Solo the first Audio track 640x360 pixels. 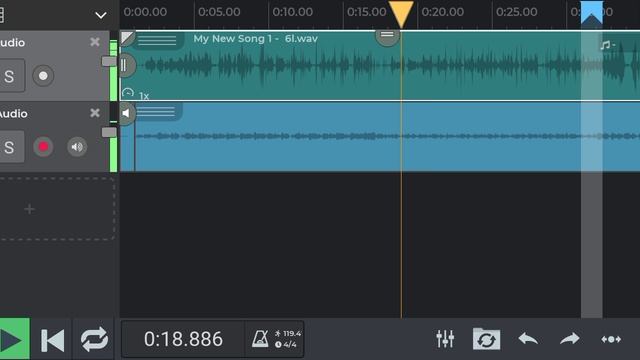pos(11,76)
